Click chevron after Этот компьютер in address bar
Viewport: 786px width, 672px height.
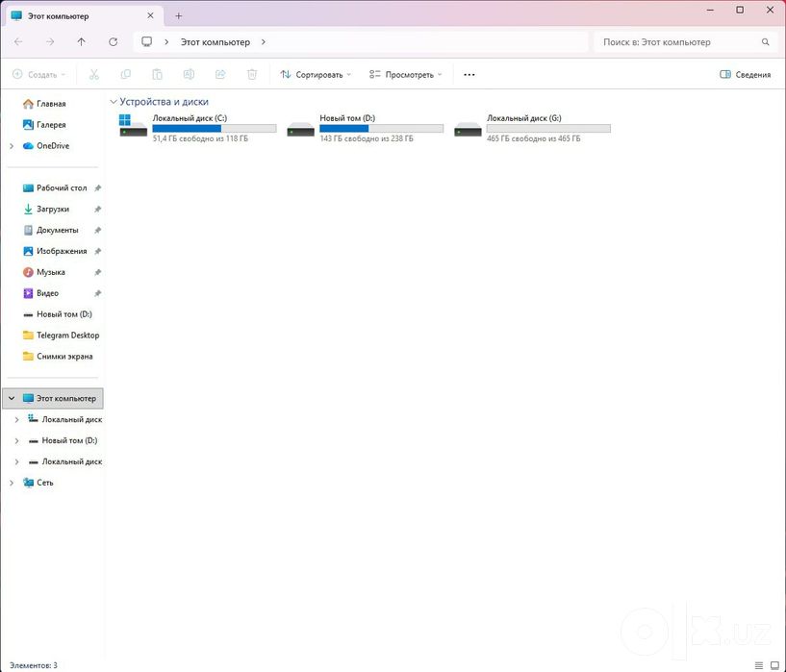tap(264, 42)
